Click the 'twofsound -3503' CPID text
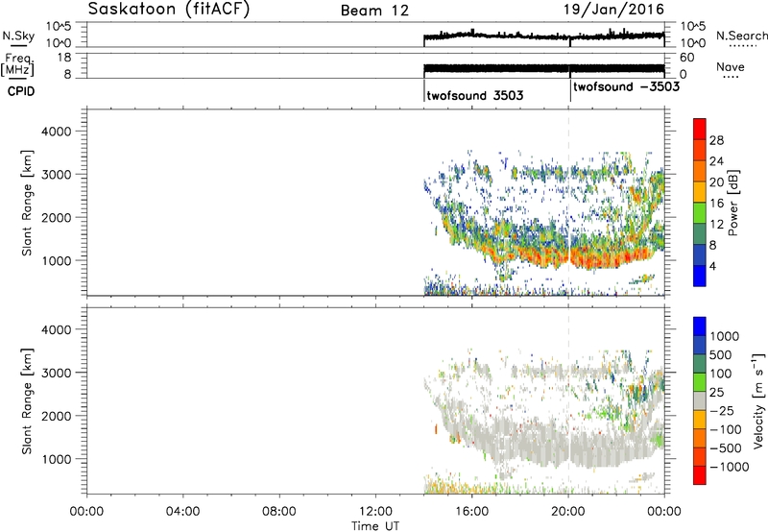 click(627, 86)
